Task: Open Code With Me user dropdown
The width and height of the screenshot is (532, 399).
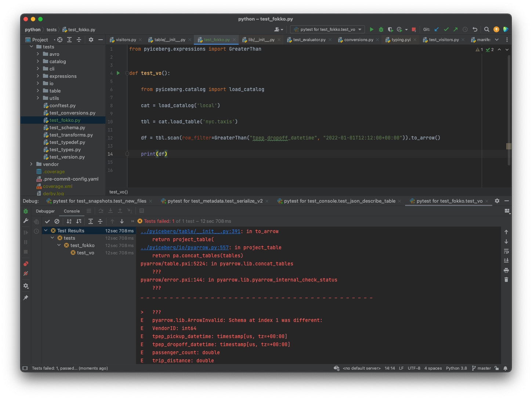Action: (x=279, y=29)
